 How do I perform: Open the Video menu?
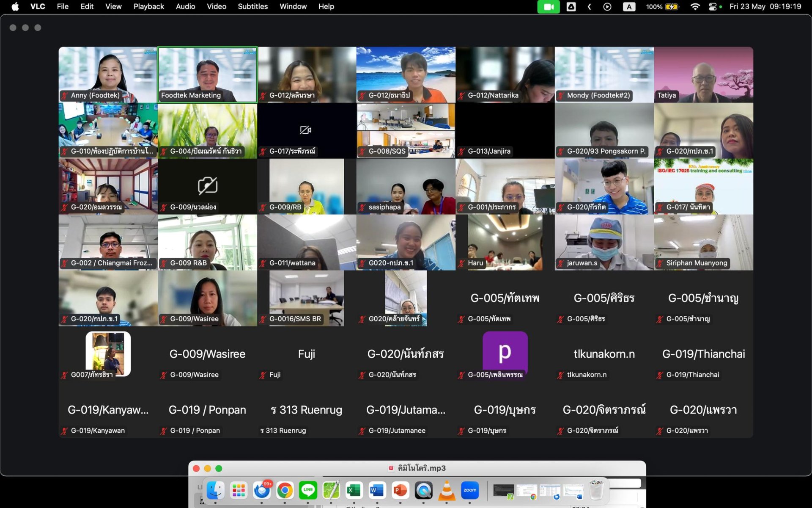[x=216, y=6]
